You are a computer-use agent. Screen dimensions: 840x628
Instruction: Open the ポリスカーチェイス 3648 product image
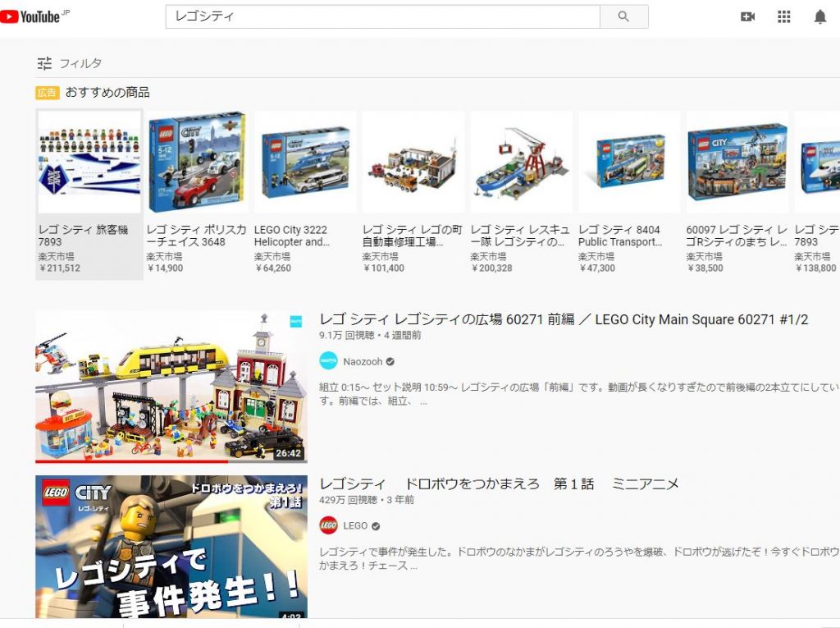[x=197, y=163]
